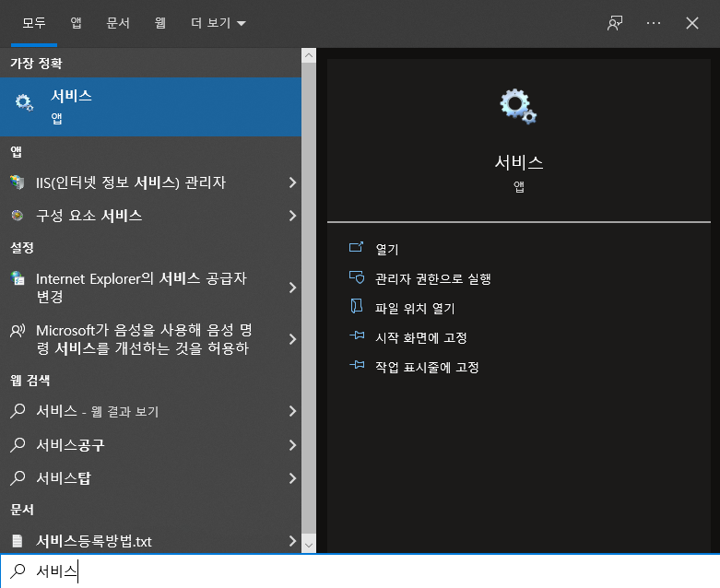Click magnifier icon beside 서비스공구
This screenshot has width=720, height=588.
coord(18,444)
